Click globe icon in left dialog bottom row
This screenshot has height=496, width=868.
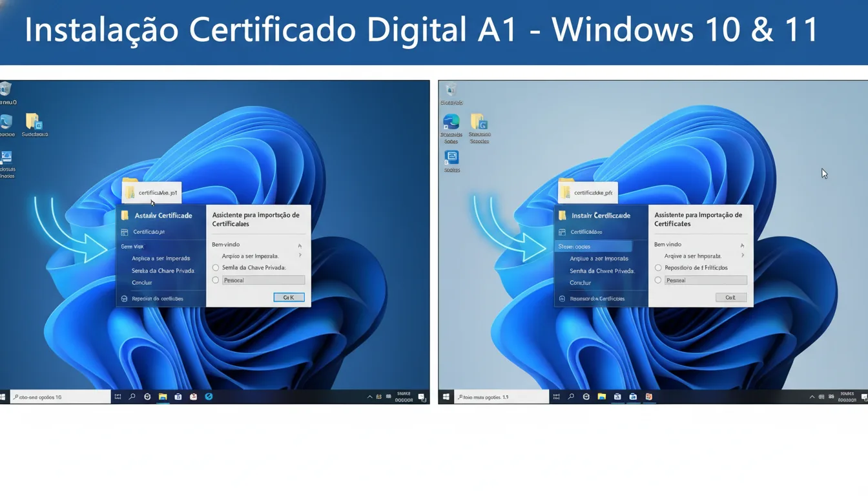[124, 298]
